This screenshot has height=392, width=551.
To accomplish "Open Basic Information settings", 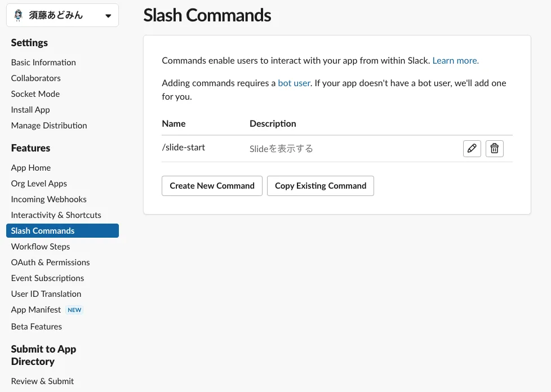I will (43, 63).
